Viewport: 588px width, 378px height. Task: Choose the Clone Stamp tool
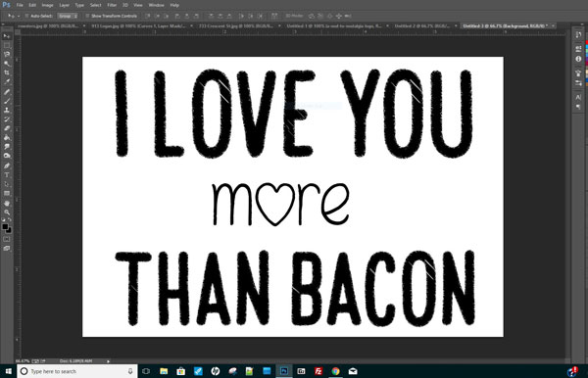pyautogui.click(x=7, y=110)
